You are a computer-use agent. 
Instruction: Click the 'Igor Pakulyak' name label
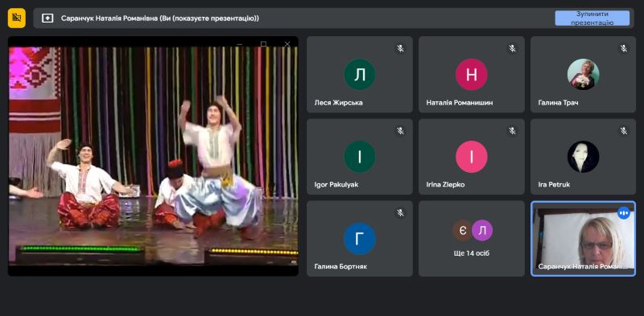coord(336,185)
